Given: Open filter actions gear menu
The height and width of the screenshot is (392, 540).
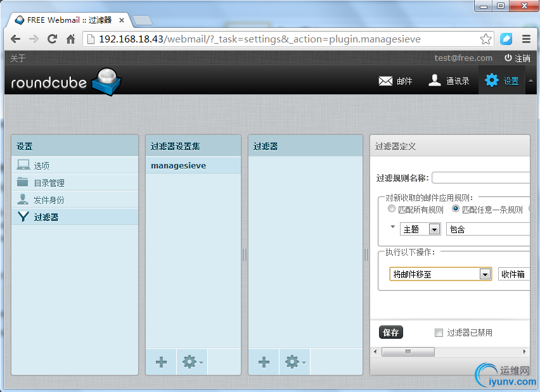Looking at the screenshot, I should coord(295,362).
